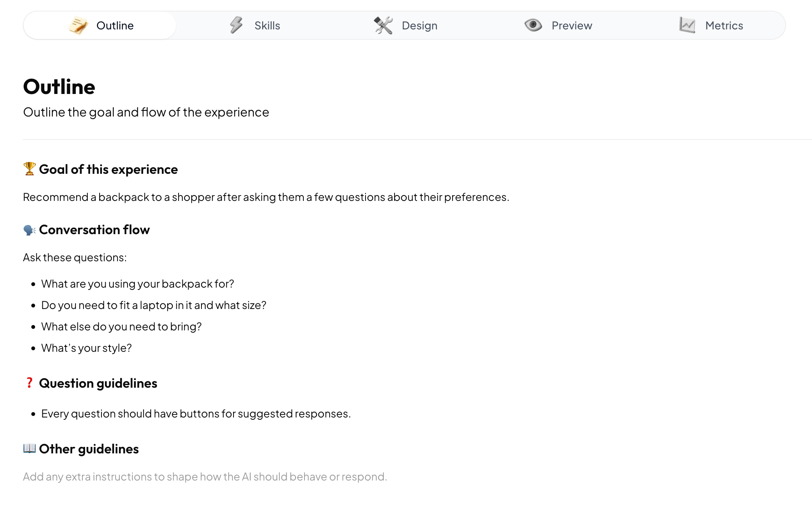Click the trophy icon beside Goal heading
Viewport: 812px width, 508px height.
click(29, 169)
